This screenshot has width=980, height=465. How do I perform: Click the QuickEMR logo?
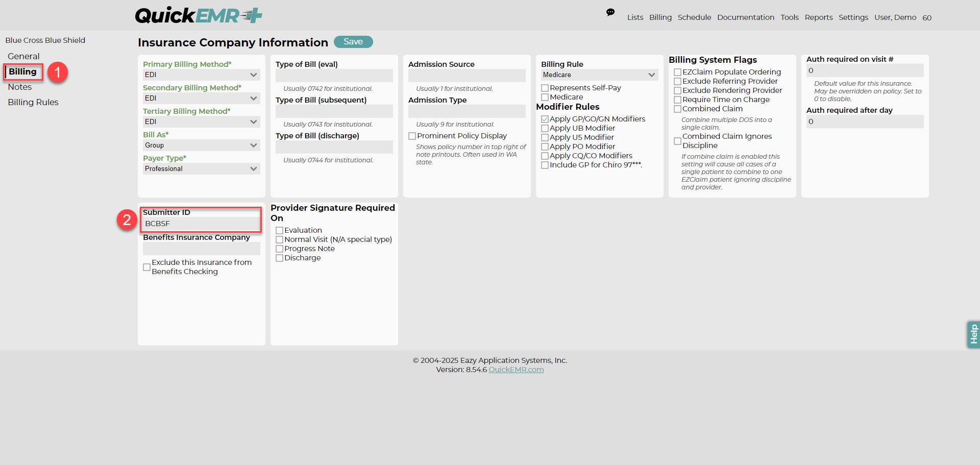(x=199, y=15)
